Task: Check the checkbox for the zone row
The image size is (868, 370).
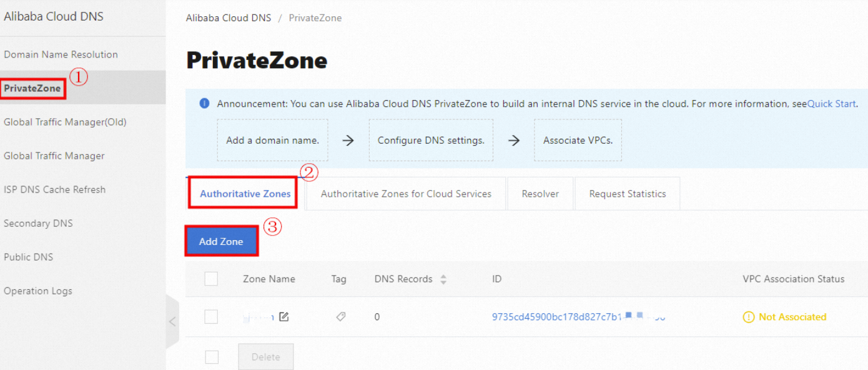Action: pos(211,317)
